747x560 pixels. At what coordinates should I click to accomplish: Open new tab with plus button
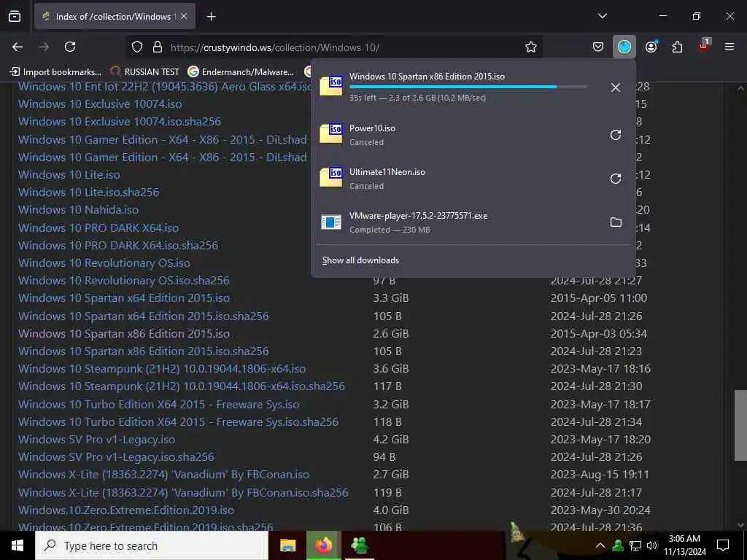[211, 17]
